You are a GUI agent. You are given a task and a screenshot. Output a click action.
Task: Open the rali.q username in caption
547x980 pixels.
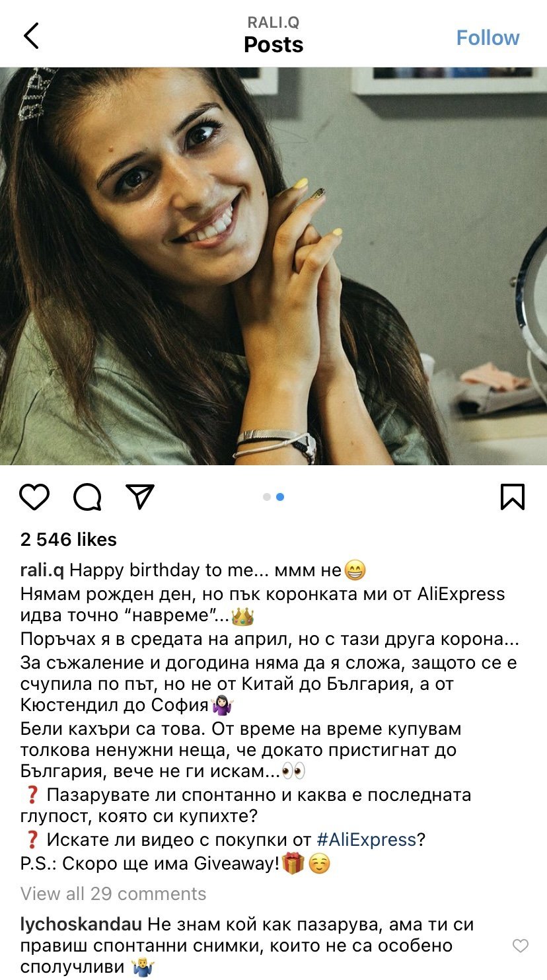coord(42,570)
